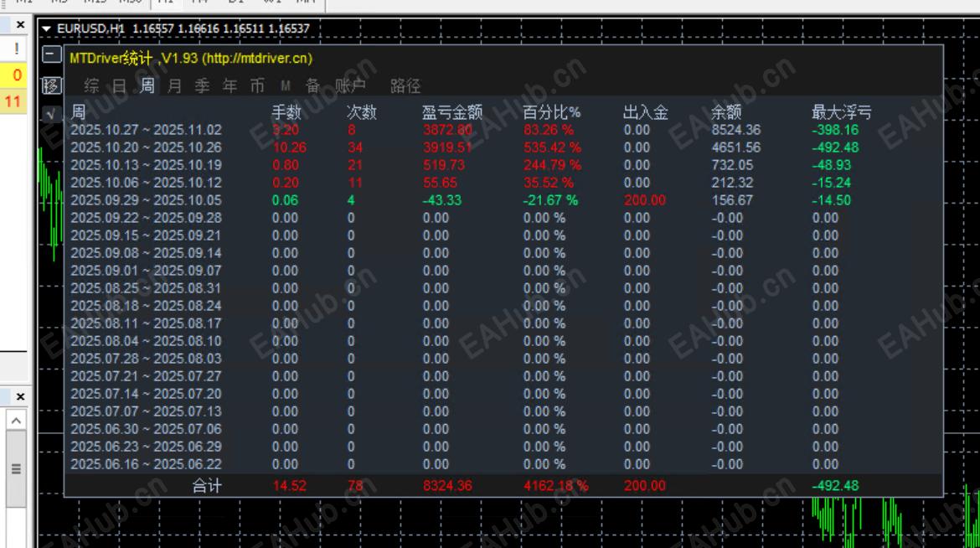Switch to the 综 summary tab
This screenshot has width=980, height=548.
pyautogui.click(x=91, y=85)
